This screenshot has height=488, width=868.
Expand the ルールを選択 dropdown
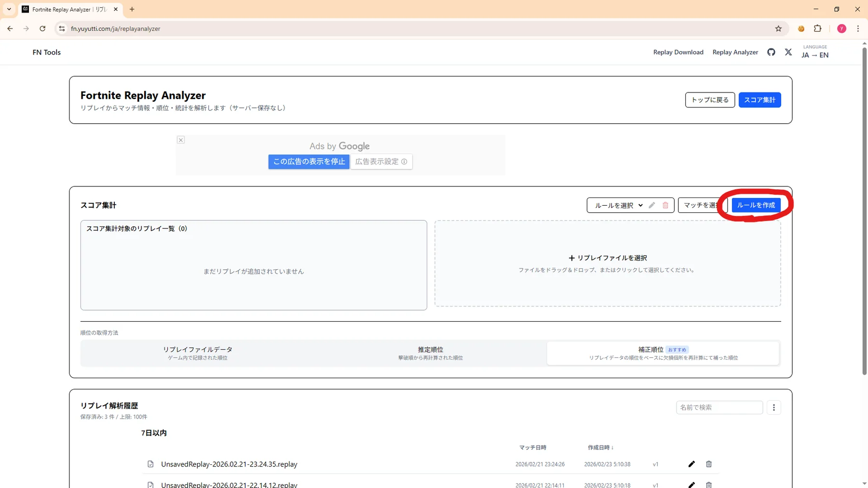click(x=618, y=205)
